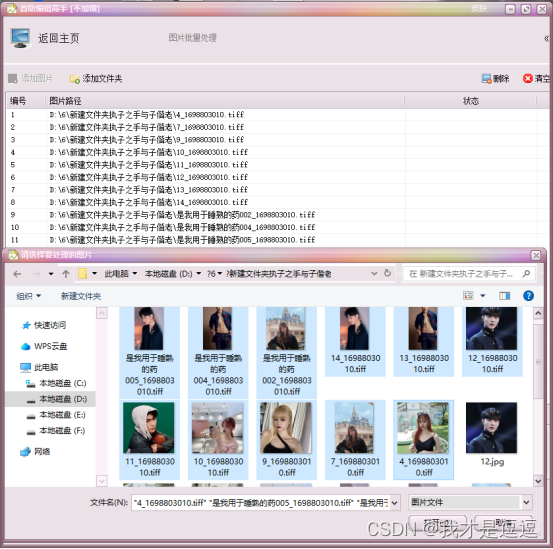Expand the address bar history dropdown

(374, 274)
